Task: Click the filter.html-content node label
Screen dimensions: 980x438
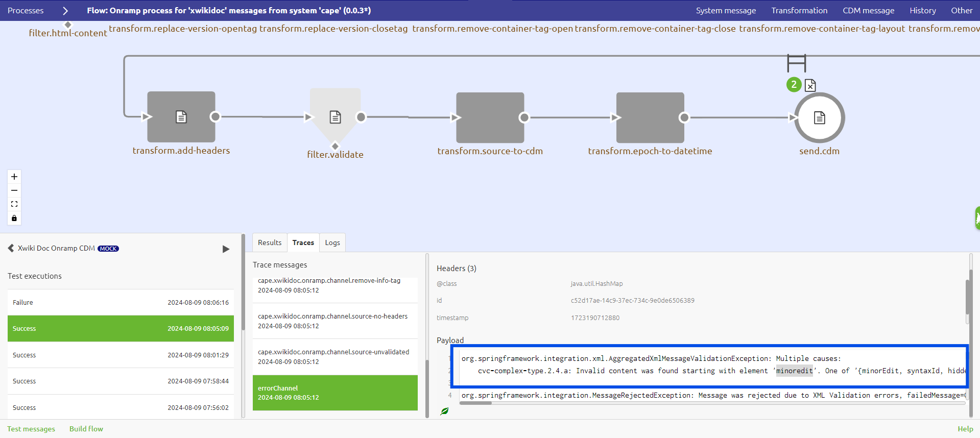Action: [68, 33]
